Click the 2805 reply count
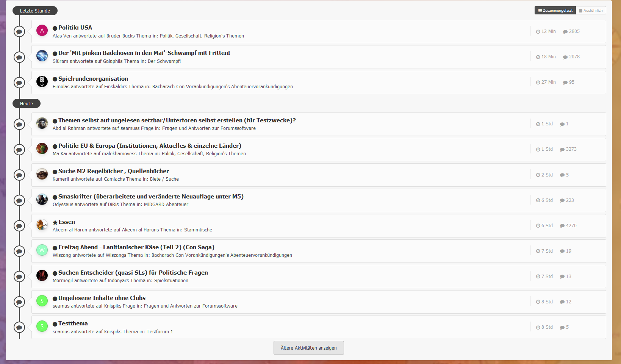Viewport: 621px width, 364px height. (x=574, y=31)
